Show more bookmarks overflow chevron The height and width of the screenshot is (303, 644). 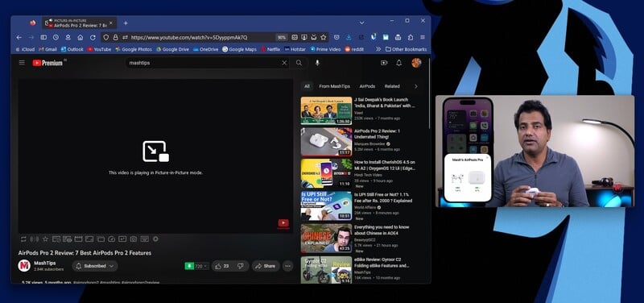point(378,49)
